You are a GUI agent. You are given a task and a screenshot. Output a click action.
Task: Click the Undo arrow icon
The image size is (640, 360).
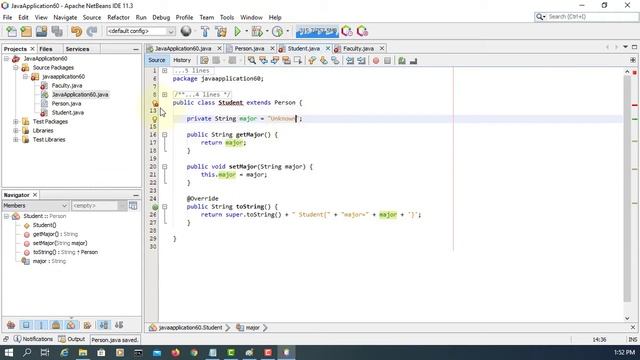(x=76, y=31)
